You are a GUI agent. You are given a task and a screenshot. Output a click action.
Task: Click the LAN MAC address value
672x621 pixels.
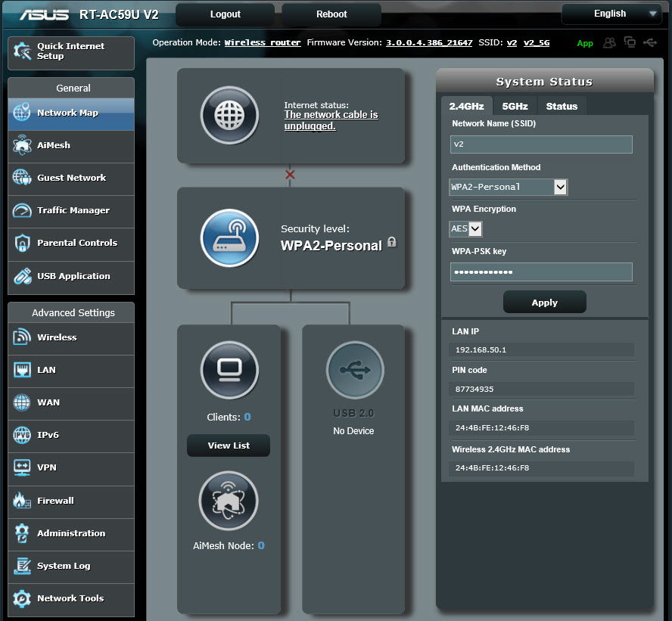pos(492,427)
